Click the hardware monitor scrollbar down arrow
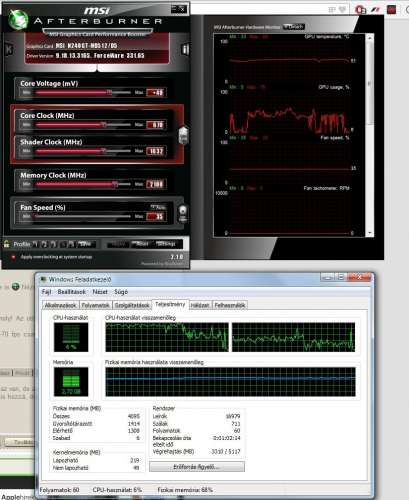The image size is (409, 500). click(370, 233)
